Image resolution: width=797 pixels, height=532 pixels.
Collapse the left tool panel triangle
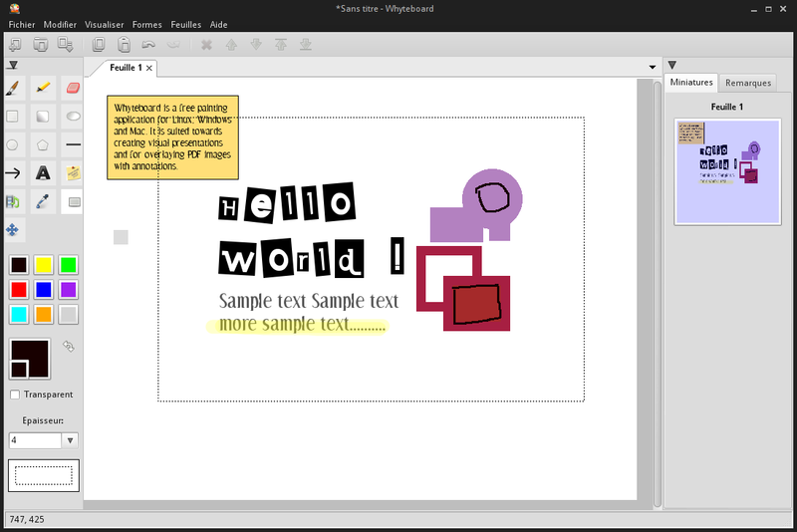click(x=13, y=65)
